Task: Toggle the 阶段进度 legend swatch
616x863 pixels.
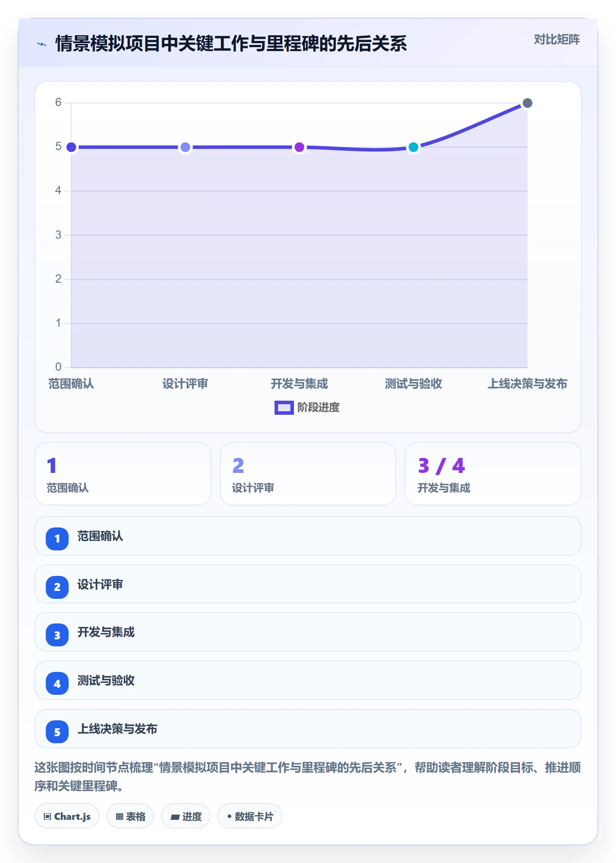Action: point(284,408)
